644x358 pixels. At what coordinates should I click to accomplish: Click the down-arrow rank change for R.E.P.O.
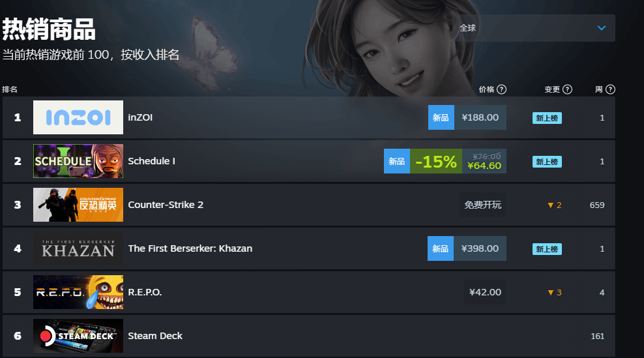(555, 292)
